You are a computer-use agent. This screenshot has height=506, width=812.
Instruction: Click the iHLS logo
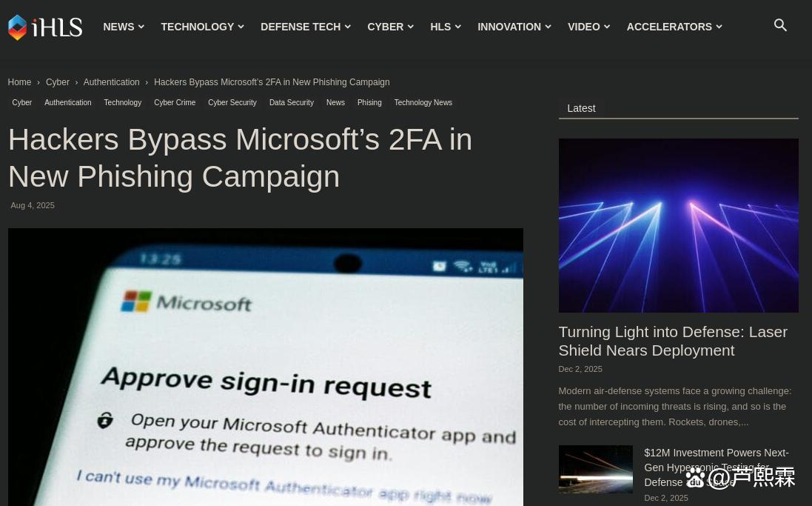(46, 27)
